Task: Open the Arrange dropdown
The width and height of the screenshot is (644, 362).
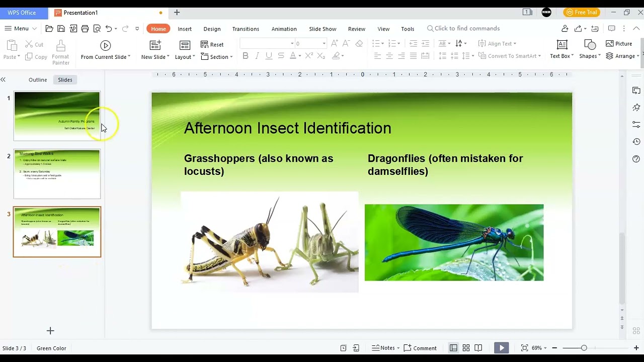Action: coord(622,56)
